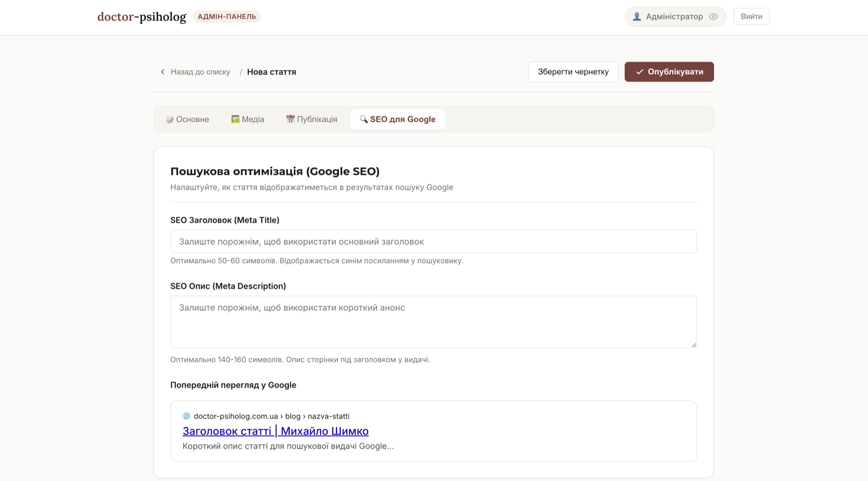Click the label SEO Заголовок (Meta Title)
The width and height of the screenshot is (868, 481).
225,220
